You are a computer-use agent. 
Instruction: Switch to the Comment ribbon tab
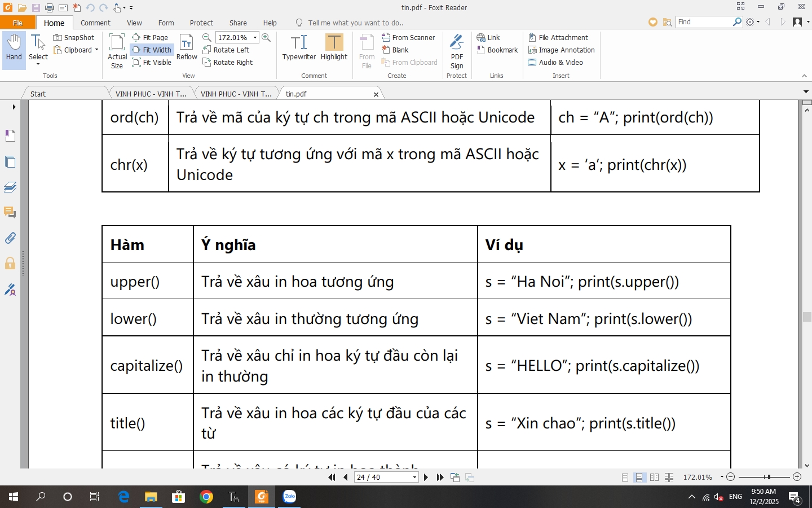(x=95, y=23)
